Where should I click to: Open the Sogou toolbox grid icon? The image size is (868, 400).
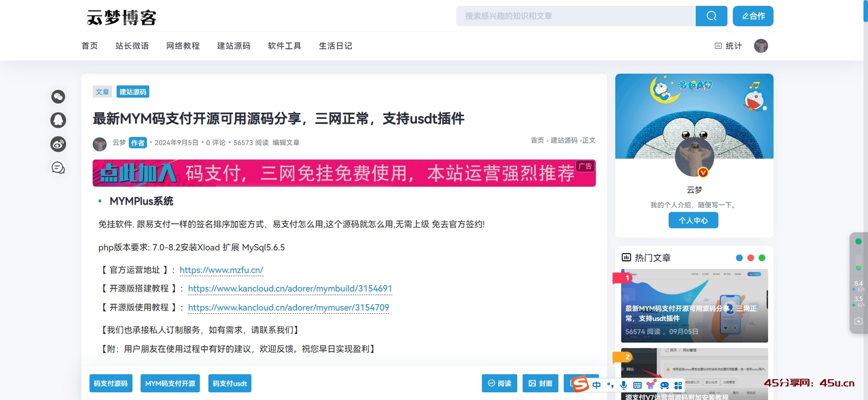click(x=678, y=385)
